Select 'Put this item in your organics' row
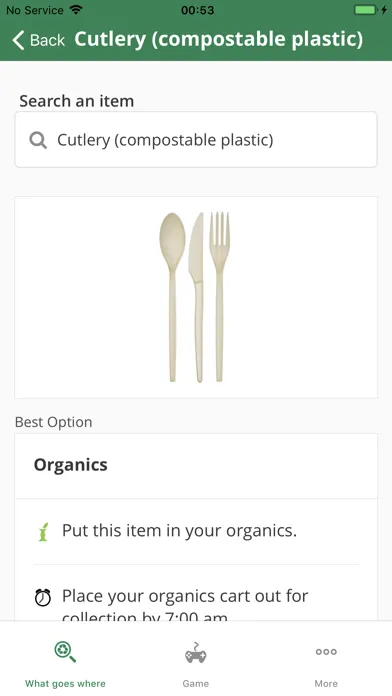This screenshot has width=392, height=696. click(x=196, y=531)
